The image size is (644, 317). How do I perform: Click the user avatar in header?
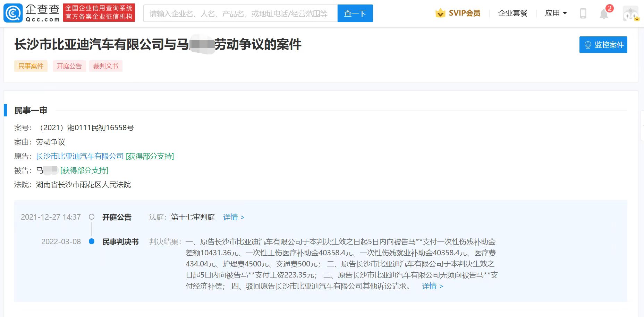click(630, 14)
